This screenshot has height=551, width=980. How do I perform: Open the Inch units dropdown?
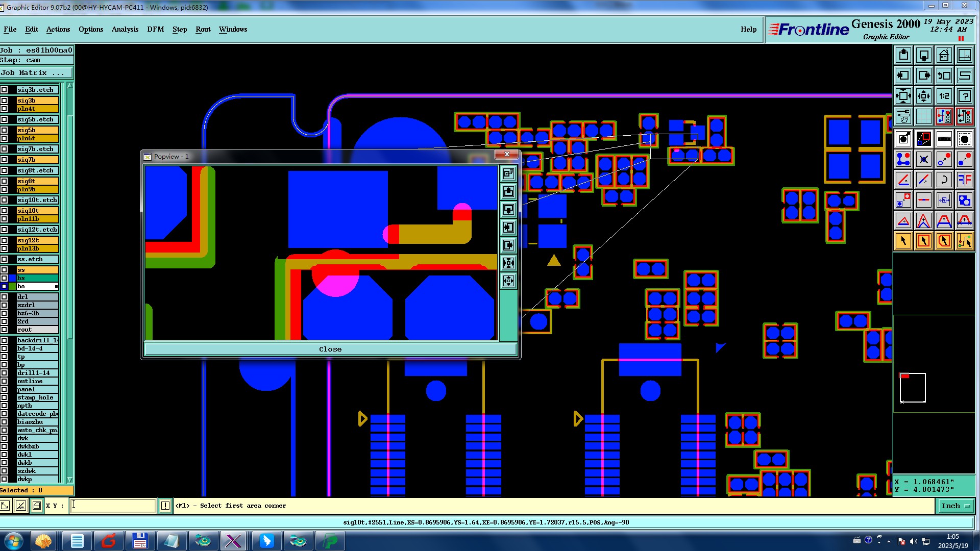coord(955,506)
